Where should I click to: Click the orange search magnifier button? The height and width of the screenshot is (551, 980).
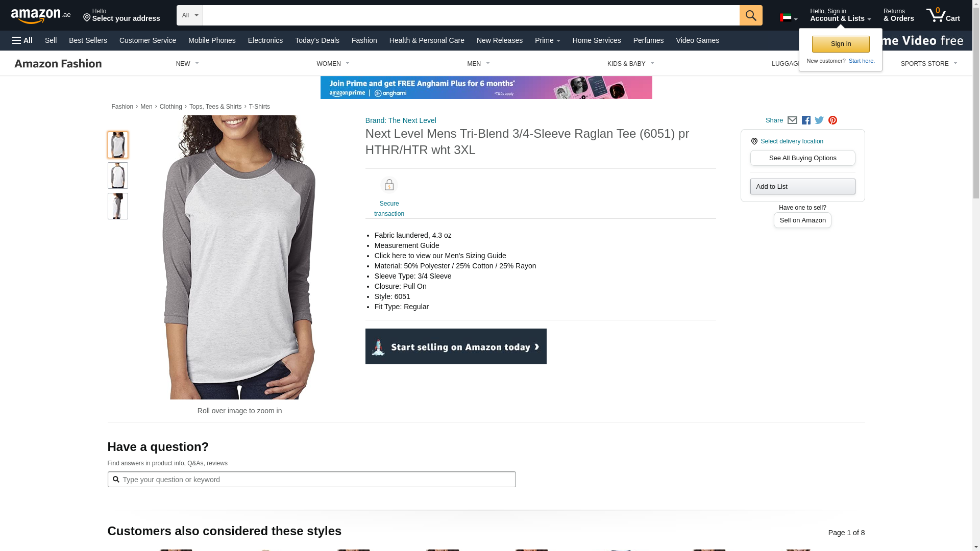pos(751,15)
